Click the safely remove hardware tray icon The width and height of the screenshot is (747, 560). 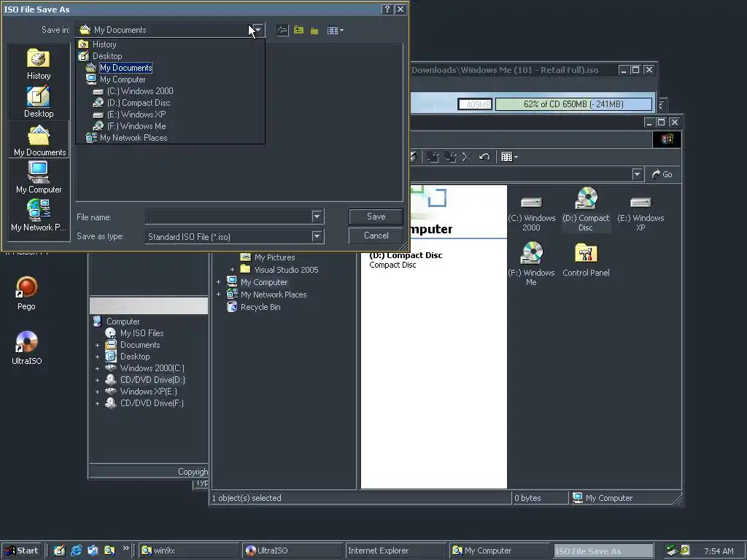click(x=672, y=551)
